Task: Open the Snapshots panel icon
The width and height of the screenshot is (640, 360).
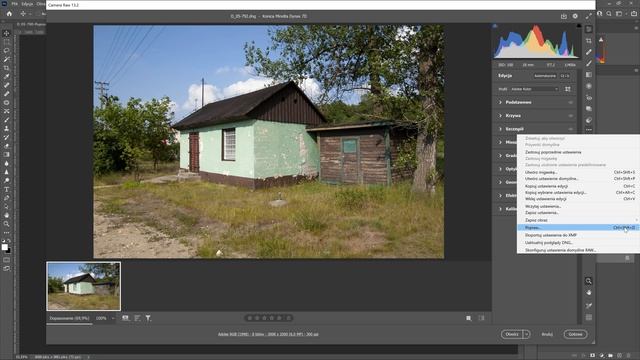Action: [589, 109]
